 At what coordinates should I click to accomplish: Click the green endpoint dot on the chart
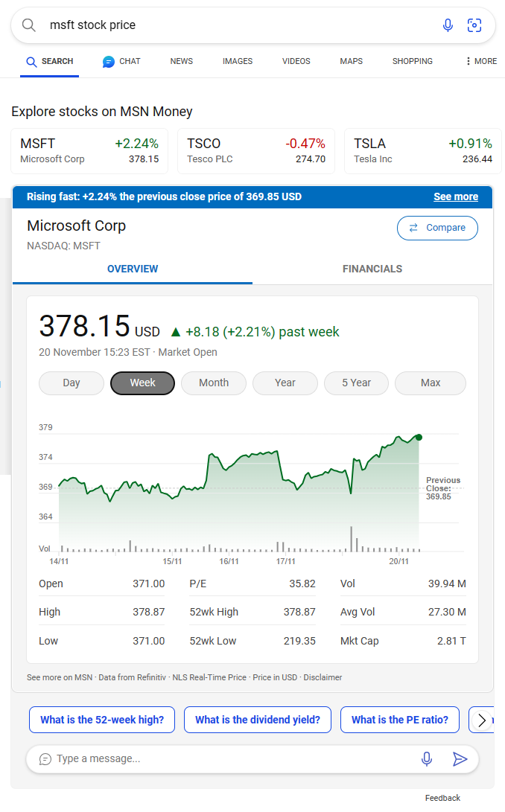click(x=419, y=438)
